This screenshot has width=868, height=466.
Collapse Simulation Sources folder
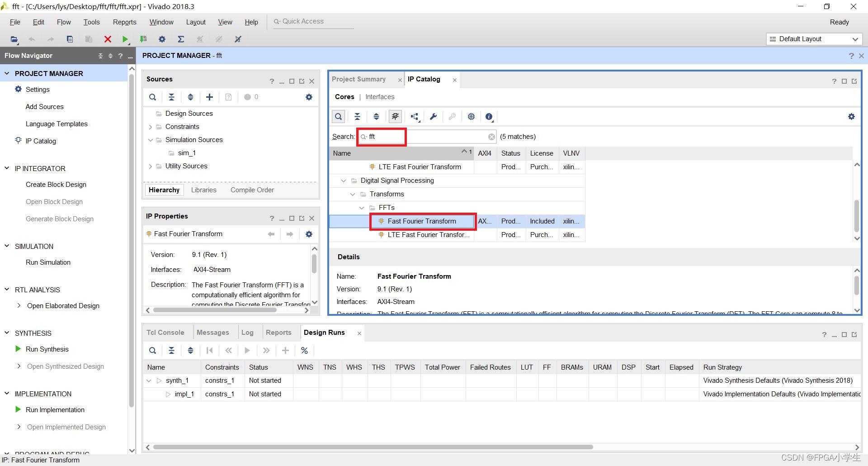click(150, 140)
